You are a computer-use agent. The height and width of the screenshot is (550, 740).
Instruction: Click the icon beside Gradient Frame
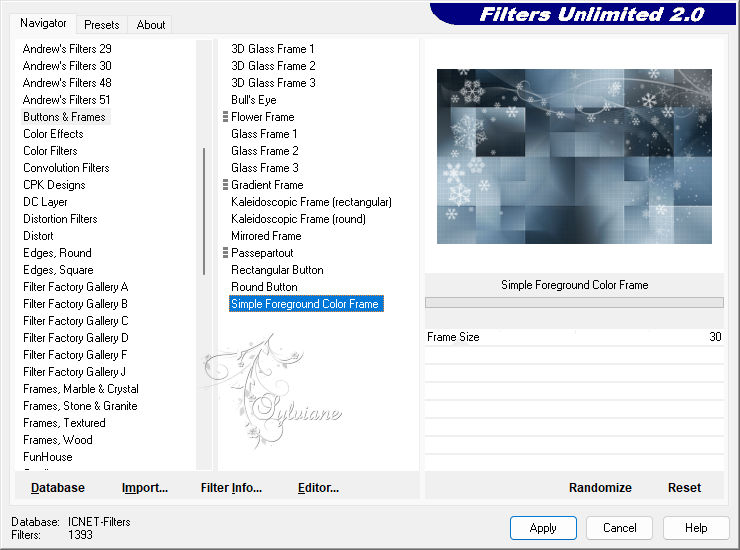tap(225, 185)
